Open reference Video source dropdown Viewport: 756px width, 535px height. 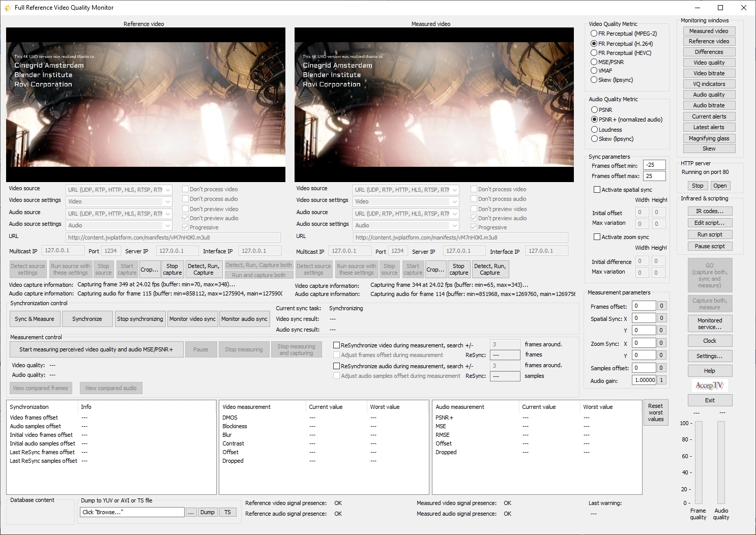click(119, 190)
